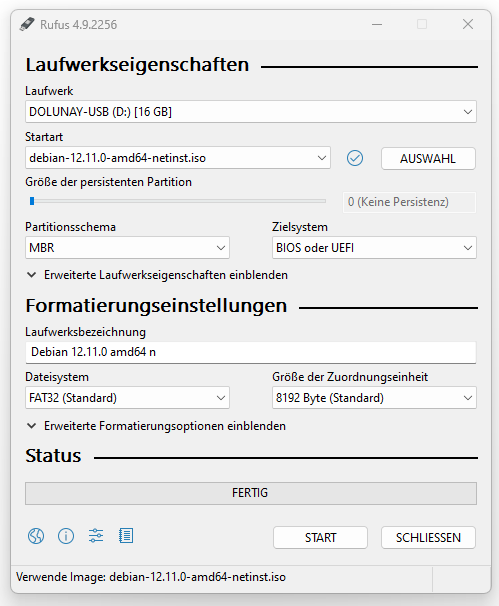Open the Dateisystem FAT32 dropdown

click(x=127, y=398)
